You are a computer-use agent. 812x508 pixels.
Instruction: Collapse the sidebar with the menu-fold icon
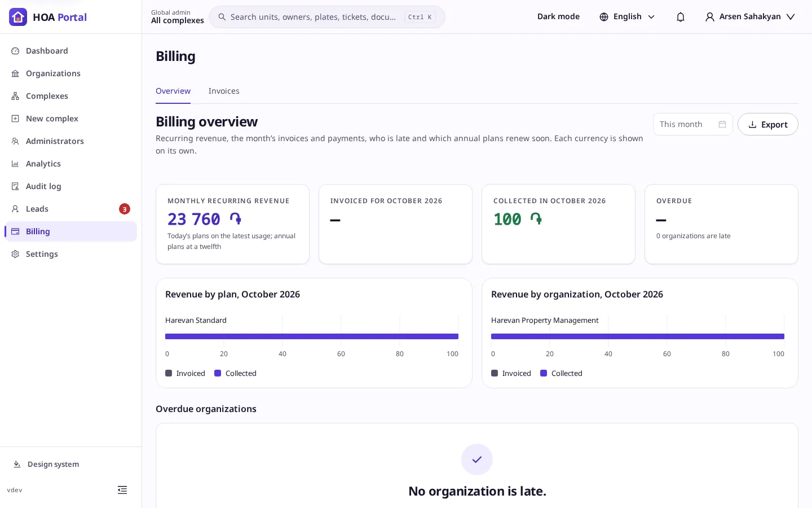point(122,490)
